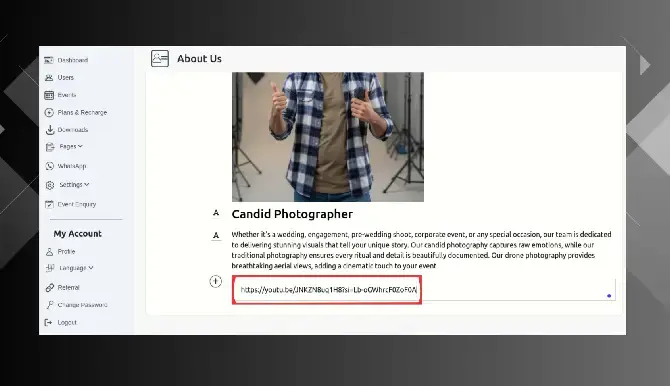Open Downloads in the sidebar
The height and width of the screenshot is (386, 670).
click(73, 130)
